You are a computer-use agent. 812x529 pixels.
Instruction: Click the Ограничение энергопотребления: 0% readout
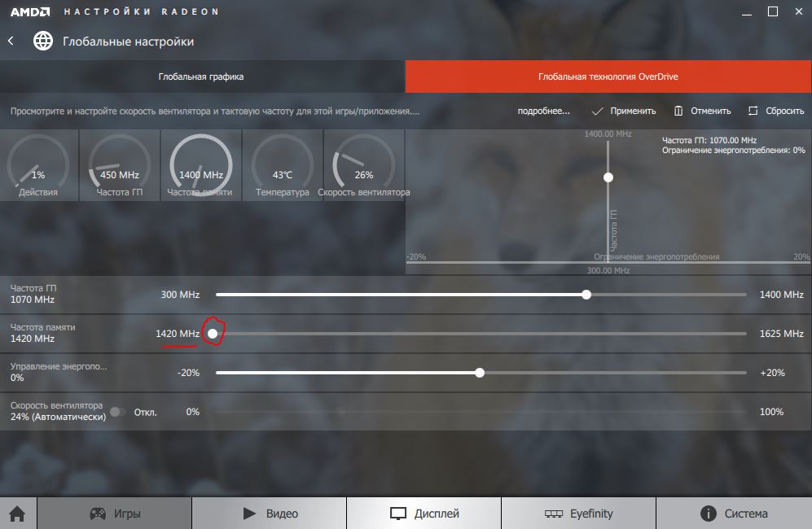pos(733,150)
